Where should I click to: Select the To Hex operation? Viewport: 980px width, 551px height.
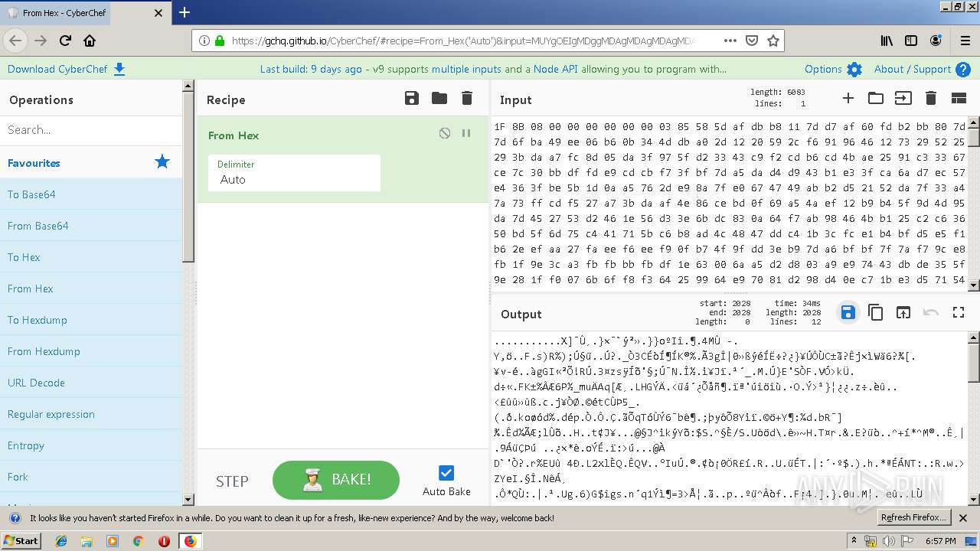point(91,257)
